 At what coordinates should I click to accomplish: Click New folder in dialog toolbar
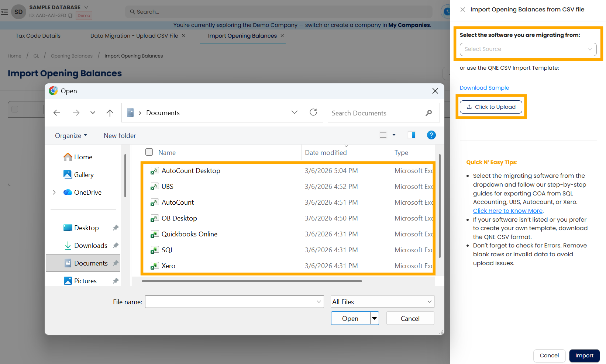click(120, 136)
